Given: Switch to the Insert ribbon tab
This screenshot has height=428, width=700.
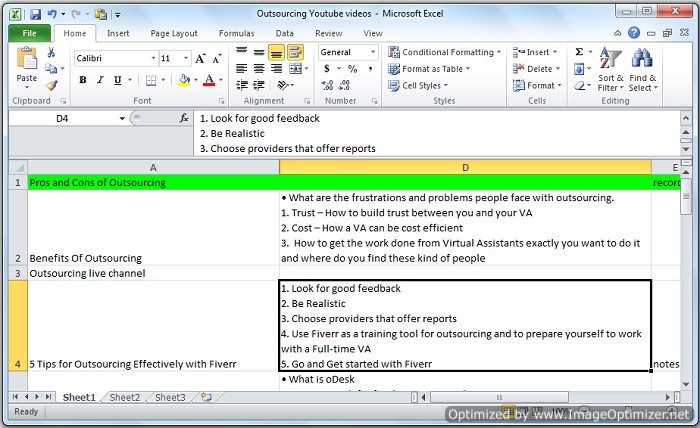Looking at the screenshot, I should [x=118, y=33].
